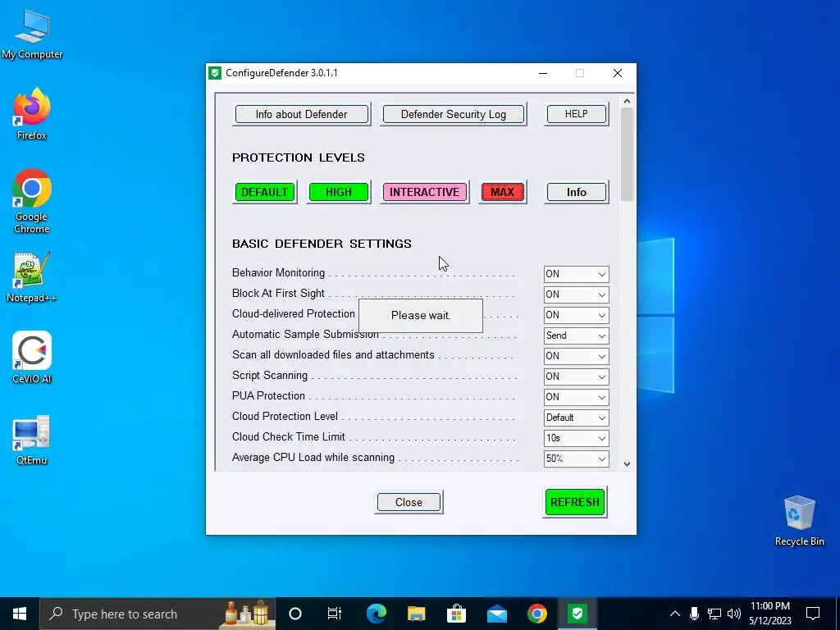
Task: Open Cloud Protection Level dropdown
Action: point(577,418)
